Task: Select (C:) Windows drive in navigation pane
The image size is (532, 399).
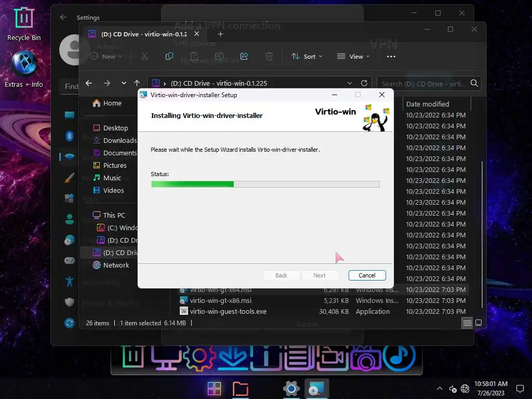Action: pyautogui.click(x=117, y=228)
